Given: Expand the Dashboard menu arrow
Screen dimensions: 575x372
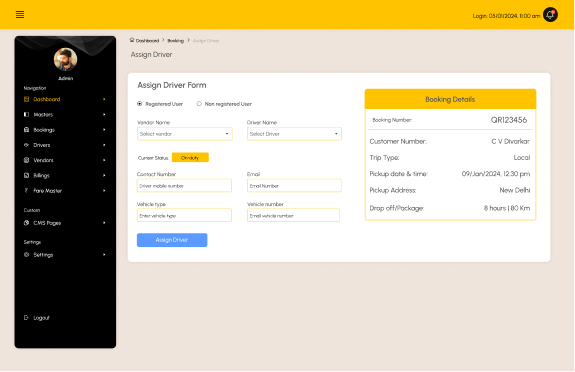Looking at the screenshot, I should pos(104,99).
